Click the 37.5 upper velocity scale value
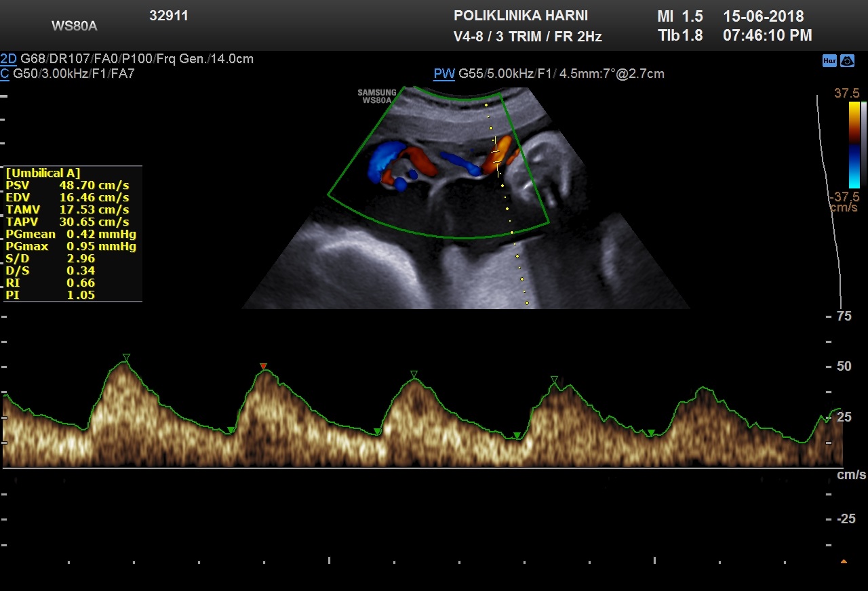 click(846, 94)
